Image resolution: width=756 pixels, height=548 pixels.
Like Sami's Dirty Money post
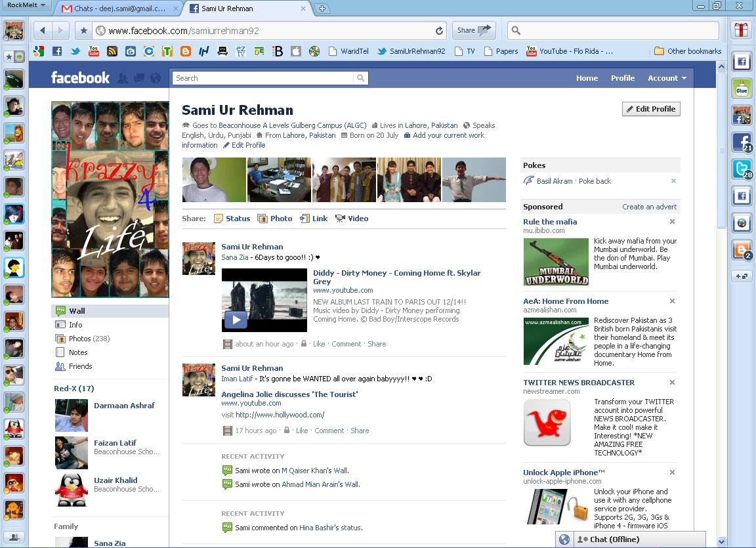coord(319,344)
